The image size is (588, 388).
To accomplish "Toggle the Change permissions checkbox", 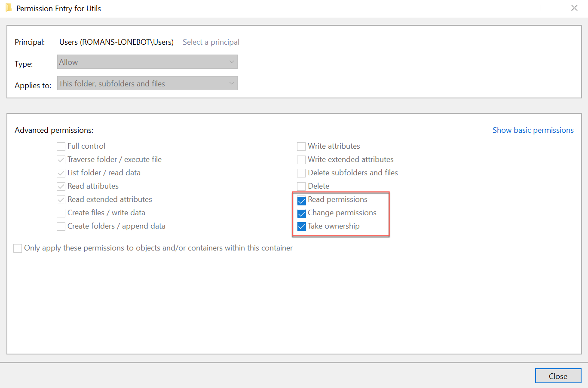I will click(x=302, y=214).
